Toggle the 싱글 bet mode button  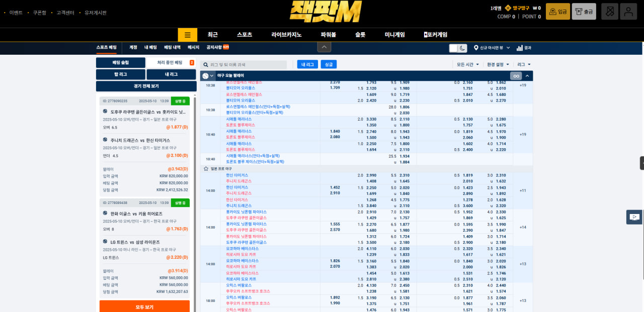click(329, 64)
